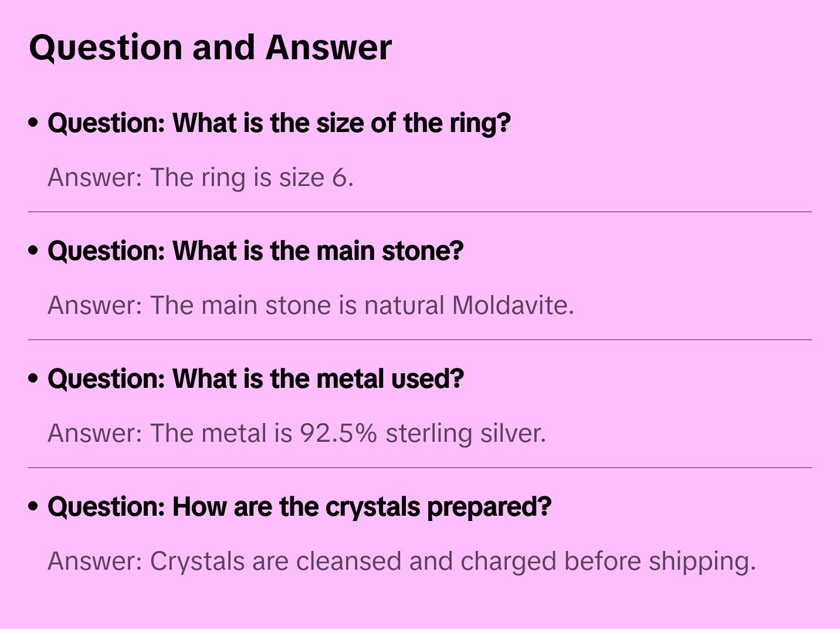Click the cleansed and charged answer text

pos(402,561)
